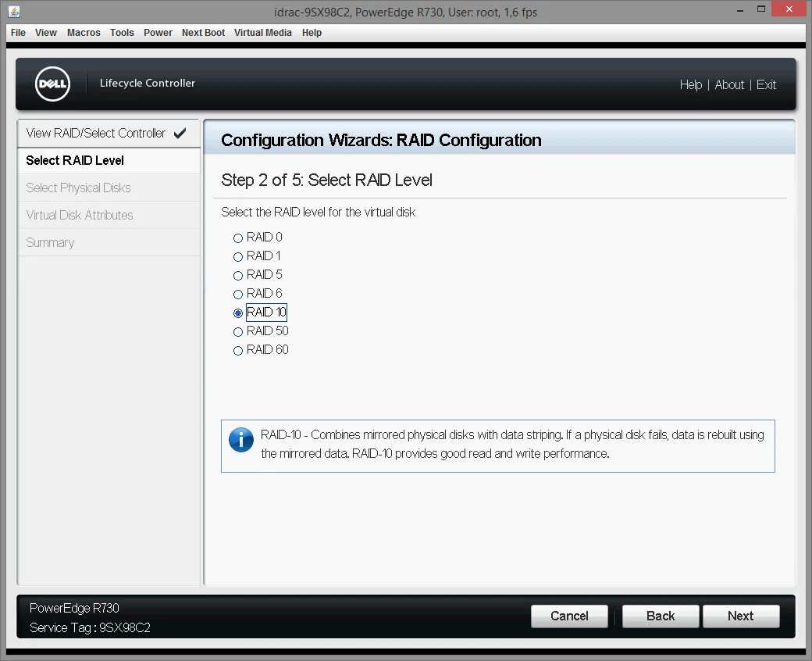The width and height of the screenshot is (812, 661).
Task: Click the blue info icon
Action: click(240, 440)
